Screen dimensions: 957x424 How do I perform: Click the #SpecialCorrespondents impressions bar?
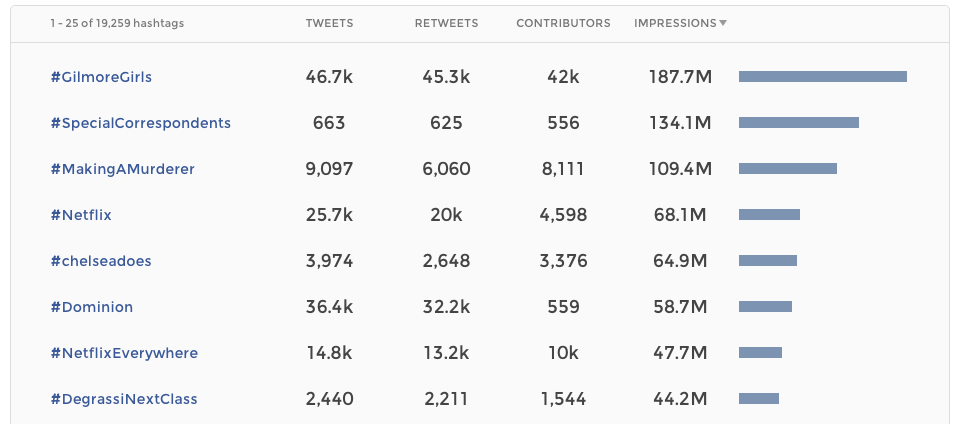798,123
